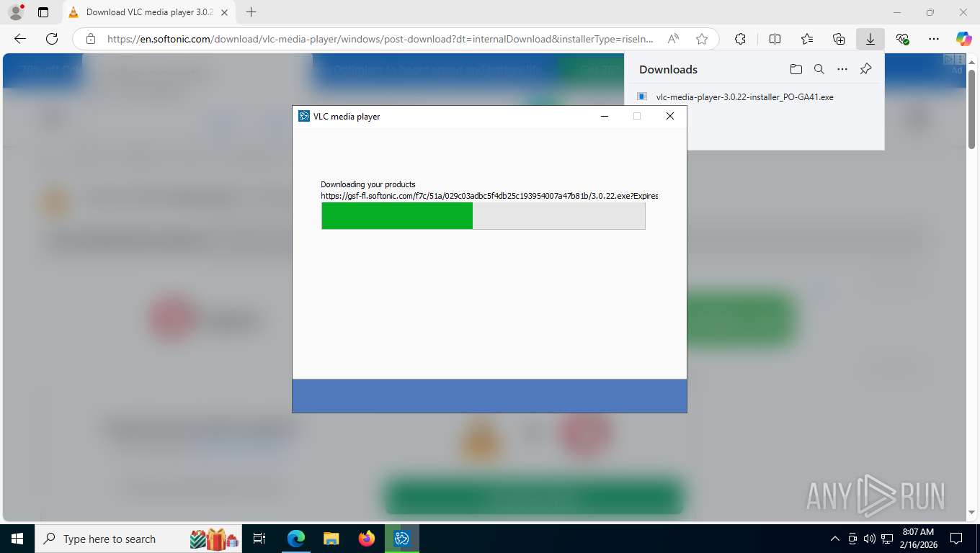Show hidden system tray icons
This screenshot has height=553, width=980.
tap(835, 539)
